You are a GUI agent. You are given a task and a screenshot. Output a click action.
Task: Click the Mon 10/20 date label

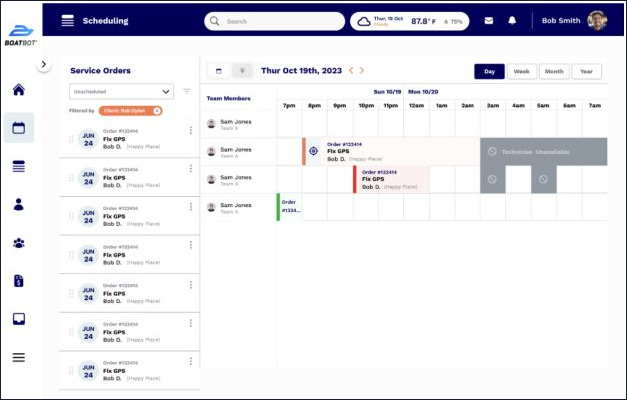pyautogui.click(x=423, y=92)
